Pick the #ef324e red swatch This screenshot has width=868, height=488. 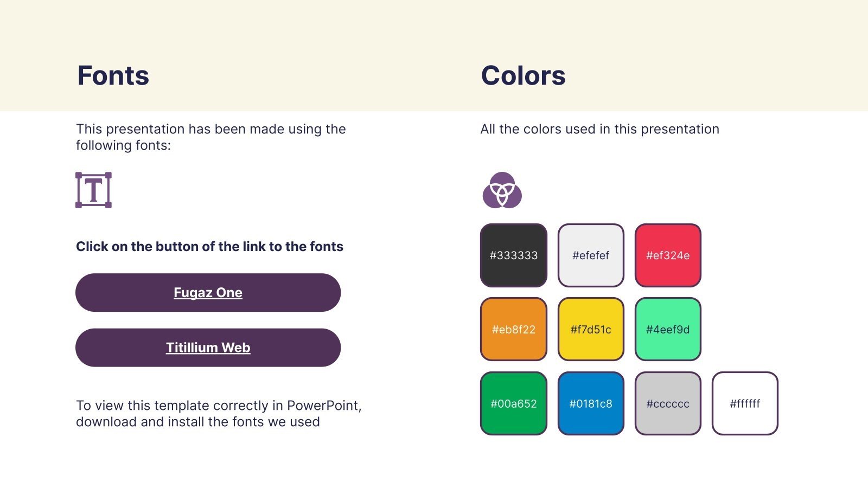pyautogui.click(x=668, y=255)
